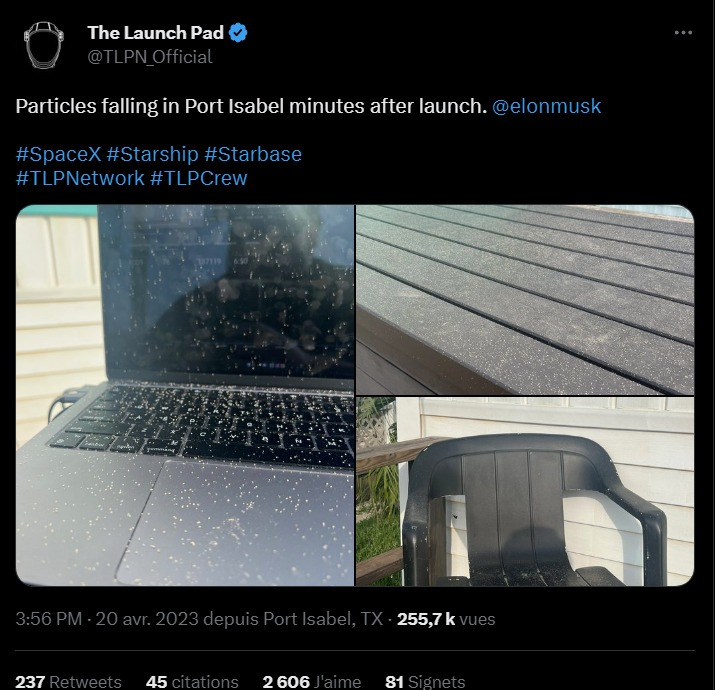Show the 45 citations list
Screen dimensions: 715x690
coord(192,682)
